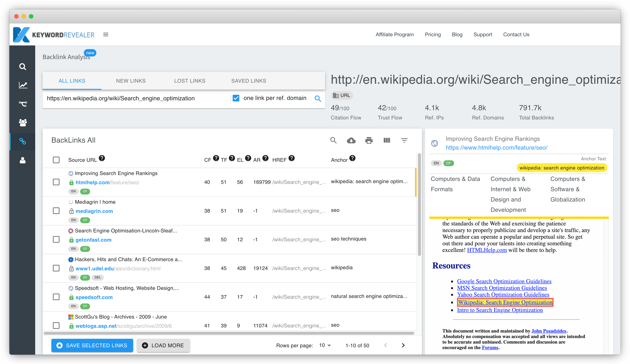Switch to the NEW LINKS tab
This screenshot has height=364, width=630.
(131, 81)
